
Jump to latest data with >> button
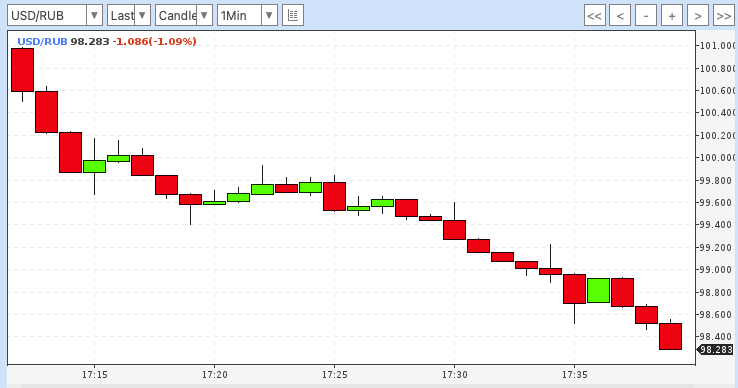tap(723, 16)
